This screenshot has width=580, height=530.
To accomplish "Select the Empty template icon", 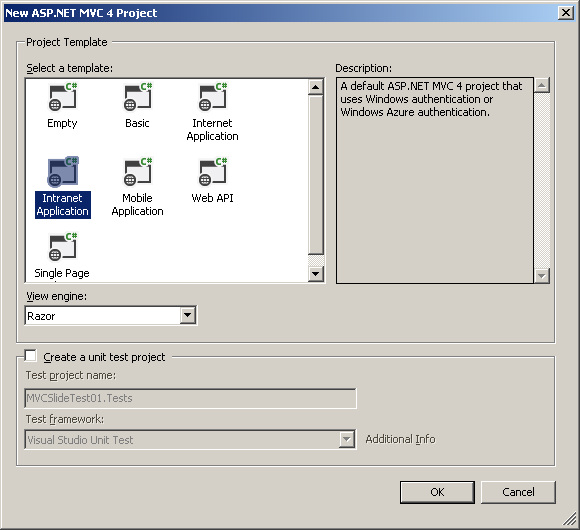I will tap(63, 97).
